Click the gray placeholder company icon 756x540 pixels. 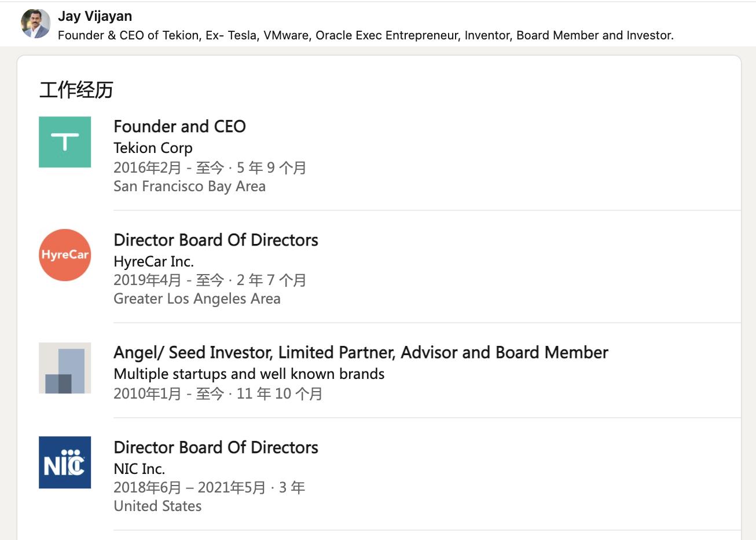[x=65, y=368]
